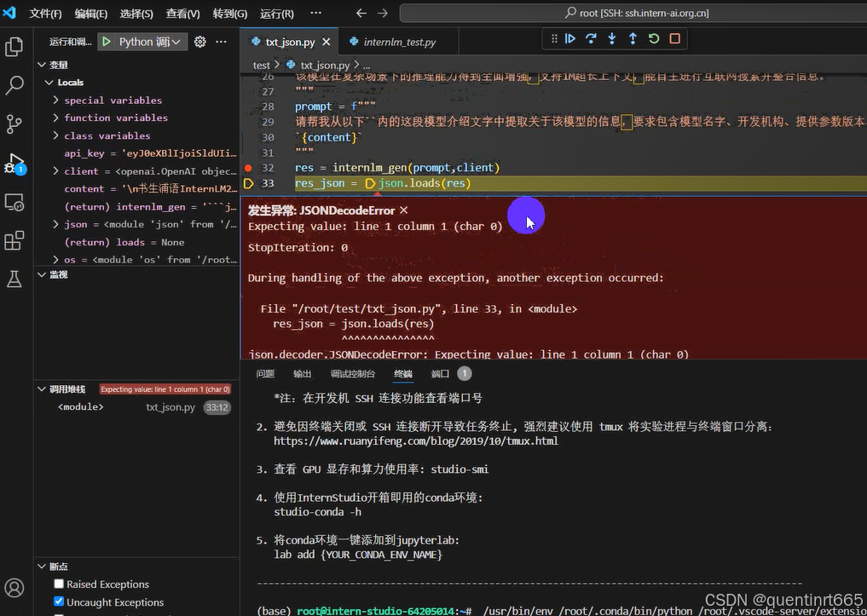Open the Remote Explorer view
Screen dimensions: 867x616
(x=14, y=202)
